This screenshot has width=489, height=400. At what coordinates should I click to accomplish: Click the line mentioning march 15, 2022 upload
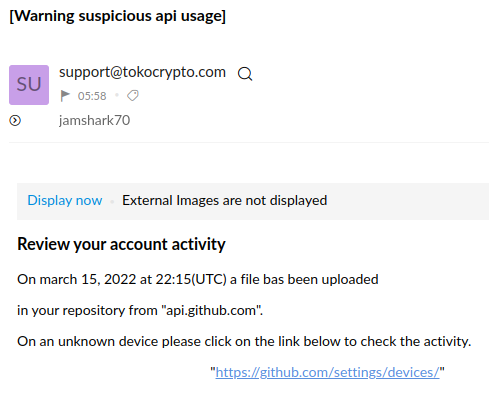[198, 279]
